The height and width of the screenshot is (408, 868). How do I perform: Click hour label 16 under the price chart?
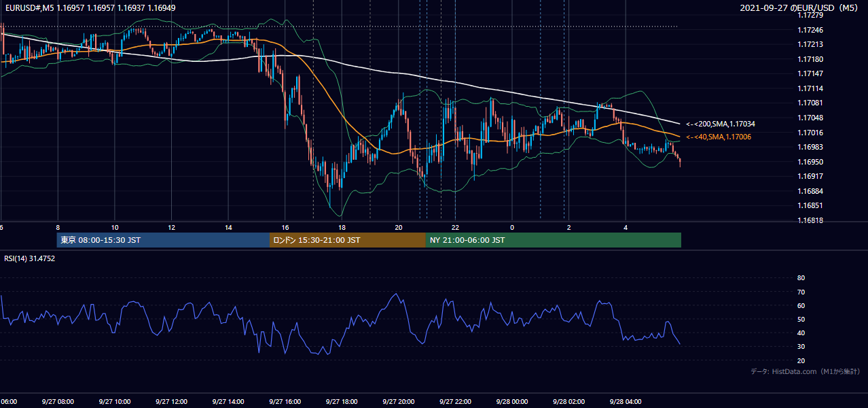pos(285,227)
